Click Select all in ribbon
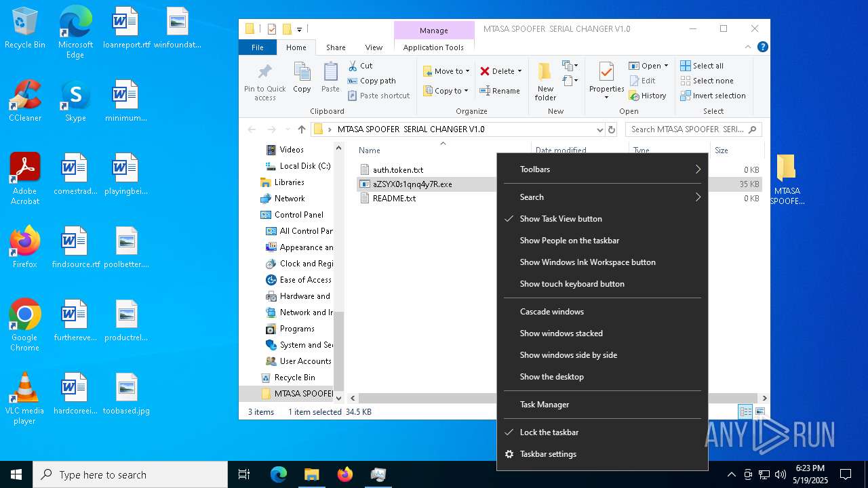Image resolution: width=868 pixels, height=488 pixels. click(x=702, y=66)
